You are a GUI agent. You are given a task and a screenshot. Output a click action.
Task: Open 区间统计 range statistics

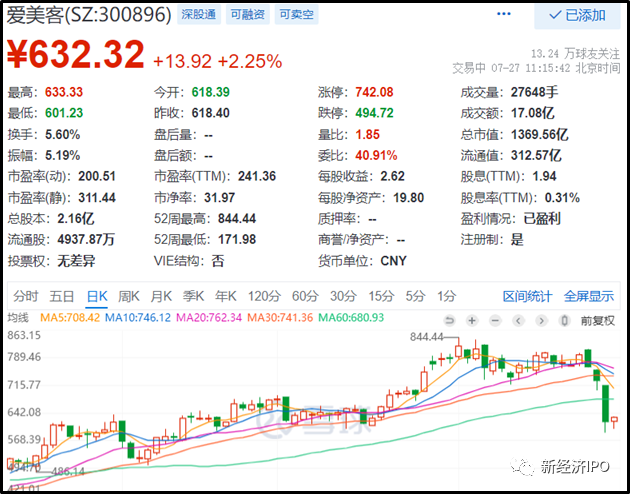(527, 296)
